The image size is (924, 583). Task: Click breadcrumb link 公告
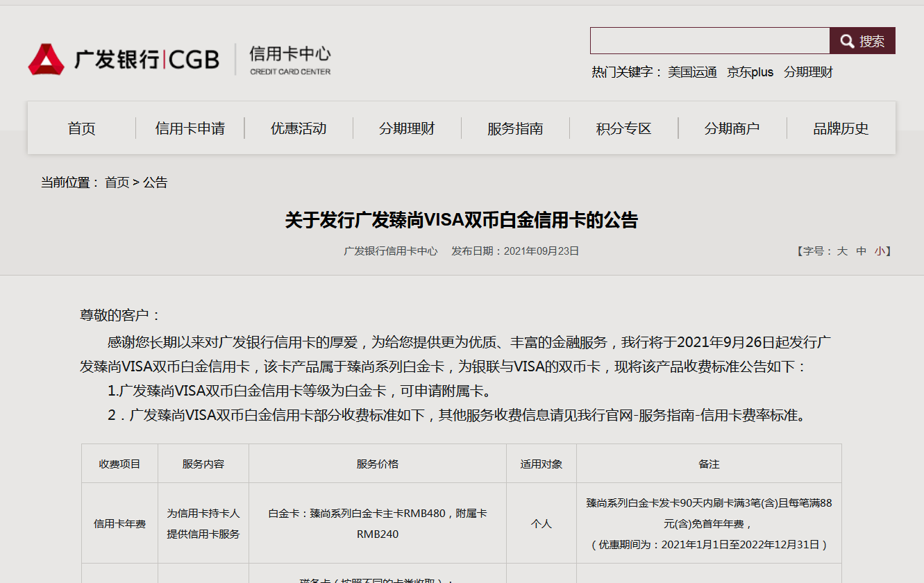coord(156,183)
